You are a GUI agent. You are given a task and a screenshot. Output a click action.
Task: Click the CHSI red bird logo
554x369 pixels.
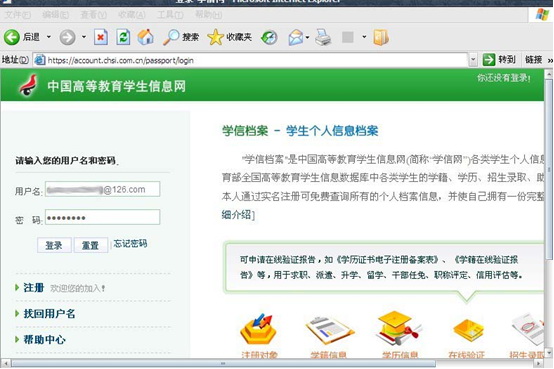[28, 85]
